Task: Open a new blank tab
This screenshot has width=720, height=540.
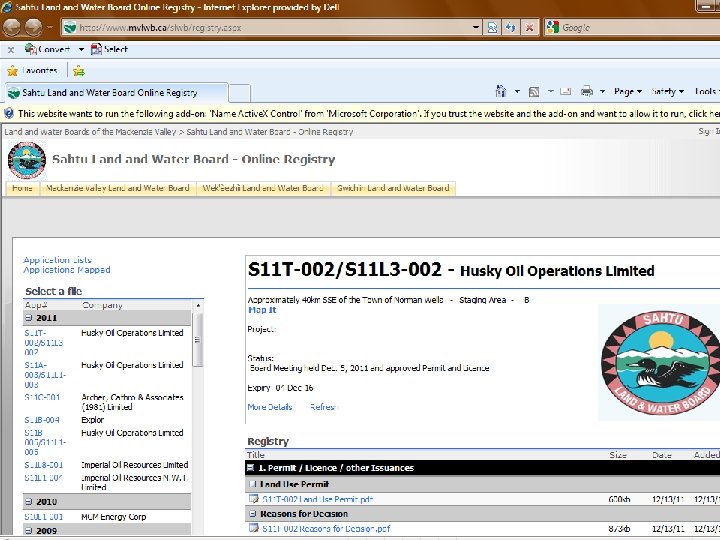Action: click(239, 93)
